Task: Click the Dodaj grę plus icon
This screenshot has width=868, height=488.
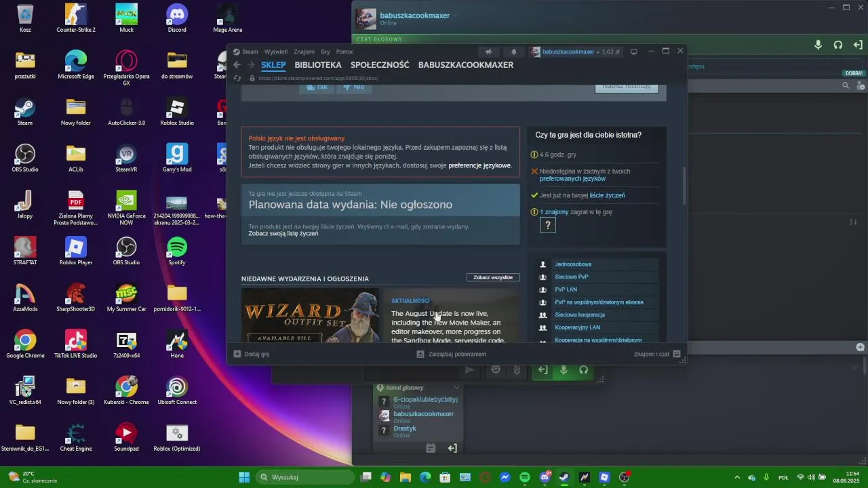Action: [237, 354]
